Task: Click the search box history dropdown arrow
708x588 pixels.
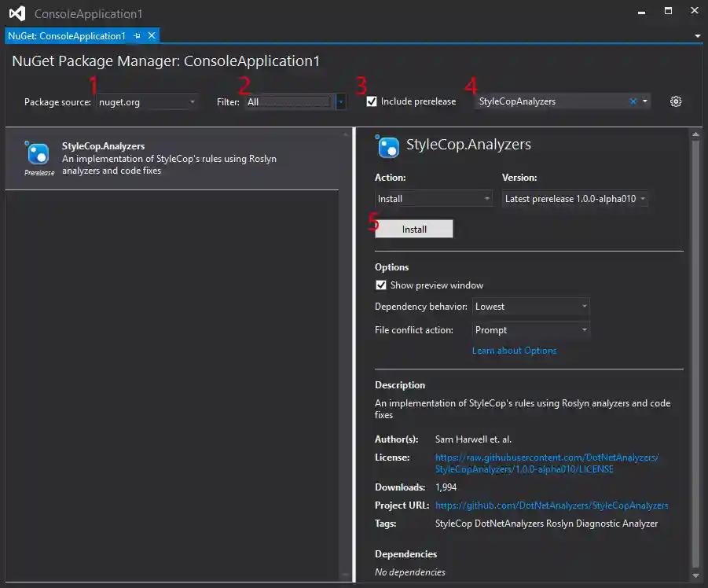Action: coord(644,101)
